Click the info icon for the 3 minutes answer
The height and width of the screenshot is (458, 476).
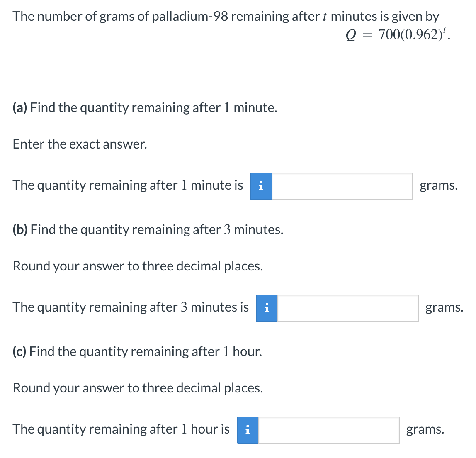coord(267,308)
